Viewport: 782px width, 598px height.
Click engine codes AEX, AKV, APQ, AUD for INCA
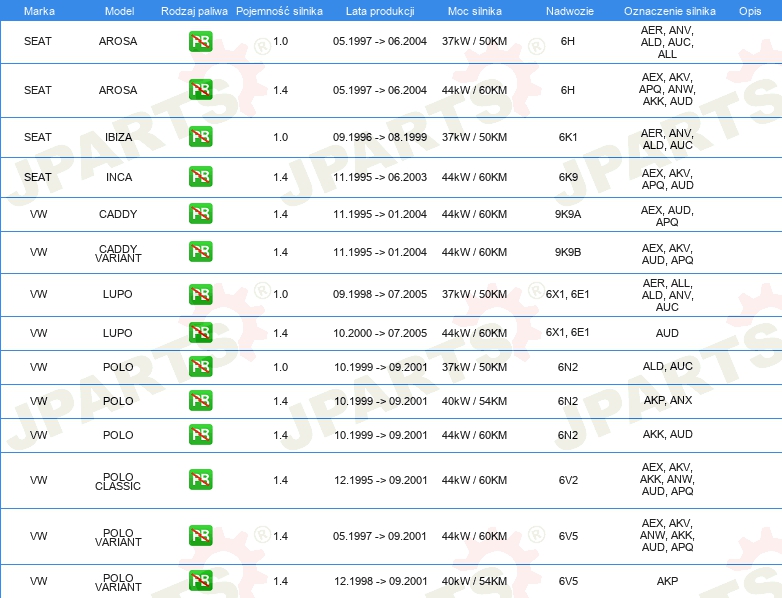(x=667, y=179)
